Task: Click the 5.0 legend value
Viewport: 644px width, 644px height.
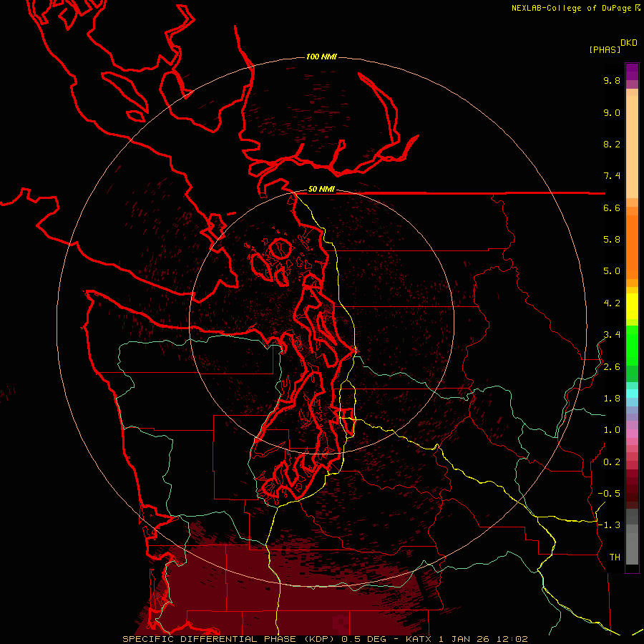Action: pos(612,271)
